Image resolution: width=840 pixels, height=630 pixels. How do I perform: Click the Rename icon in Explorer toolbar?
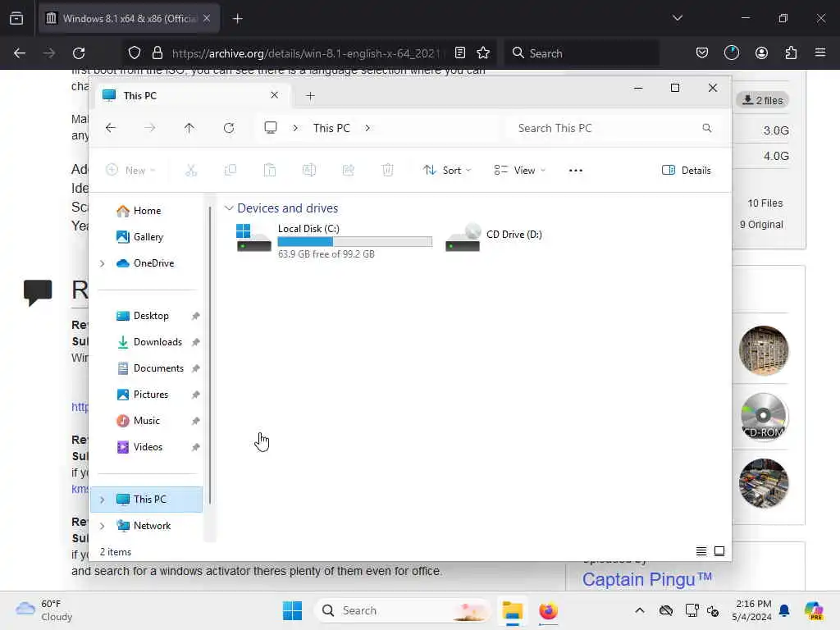(309, 171)
